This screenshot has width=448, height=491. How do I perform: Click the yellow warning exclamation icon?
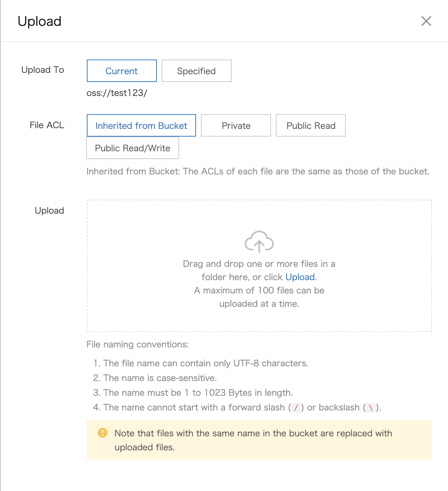(x=103, y=433)
